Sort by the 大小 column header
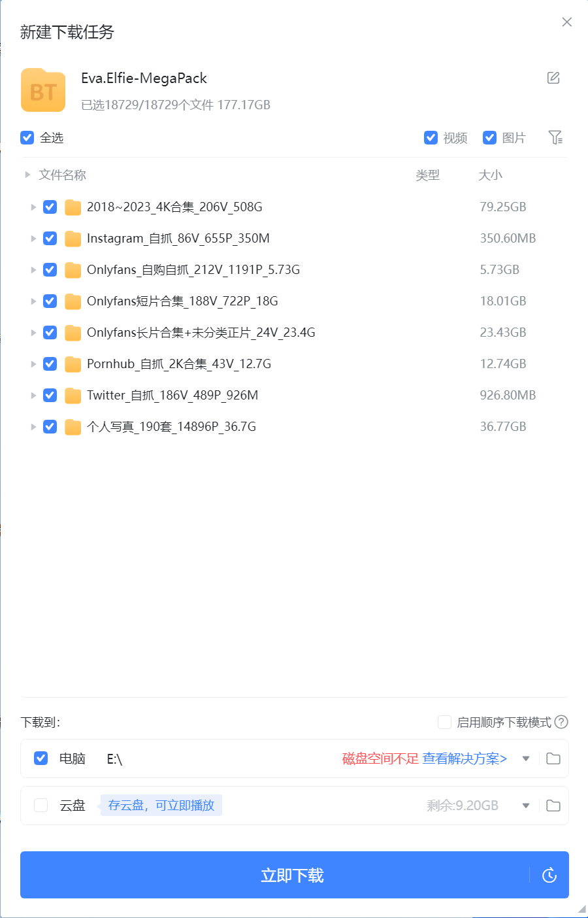This screenshot has width=588, height=918. point(491,175)
